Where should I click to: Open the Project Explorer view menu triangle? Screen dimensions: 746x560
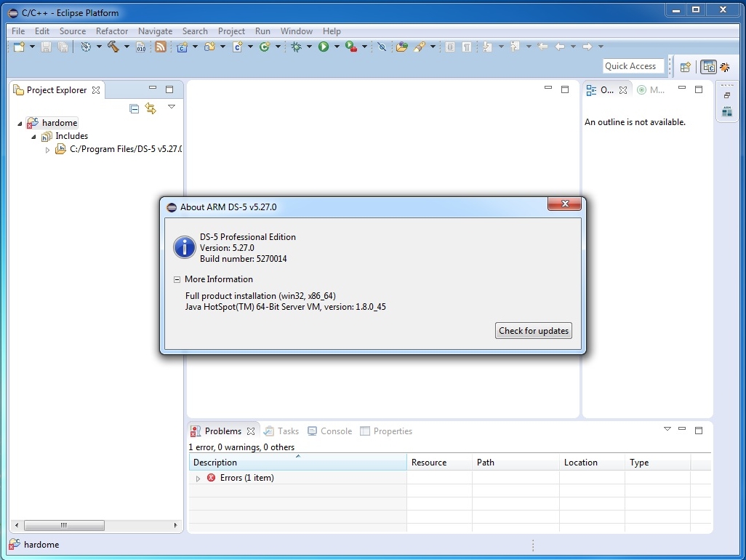(x=172, y=107)
